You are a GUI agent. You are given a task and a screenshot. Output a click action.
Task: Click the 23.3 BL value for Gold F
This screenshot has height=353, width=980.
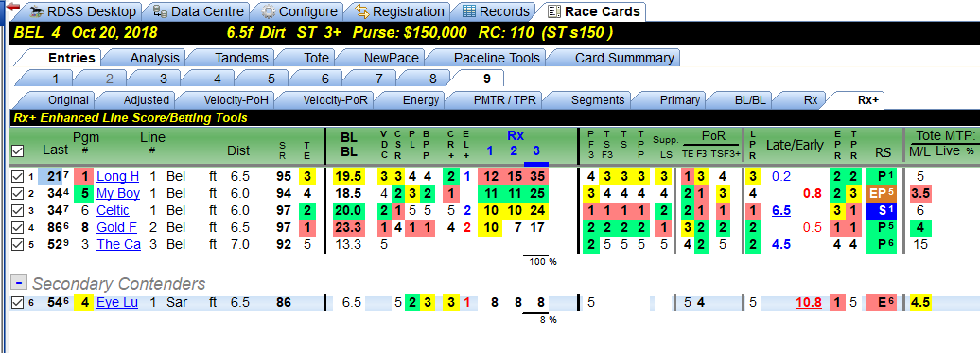point(348,227)
